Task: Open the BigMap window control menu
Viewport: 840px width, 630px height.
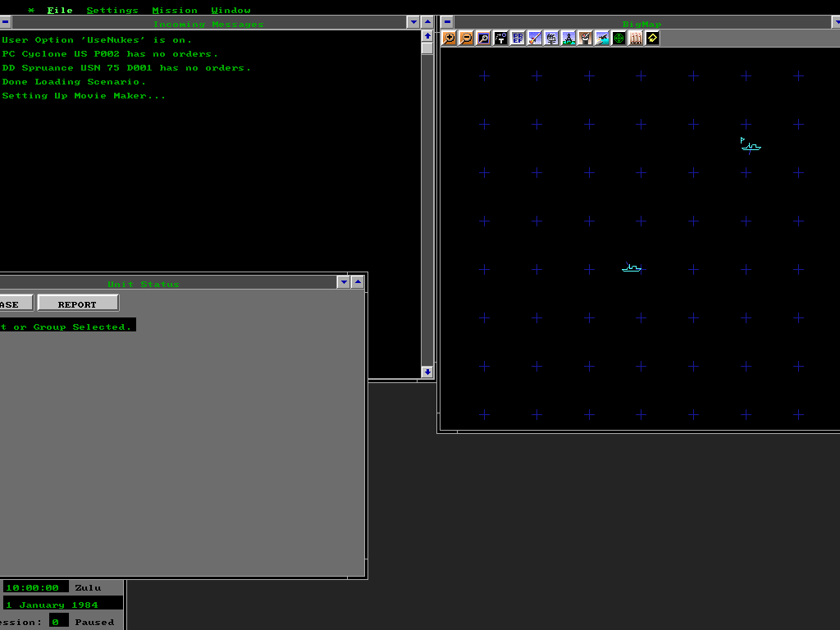Action: pos(447,22)
